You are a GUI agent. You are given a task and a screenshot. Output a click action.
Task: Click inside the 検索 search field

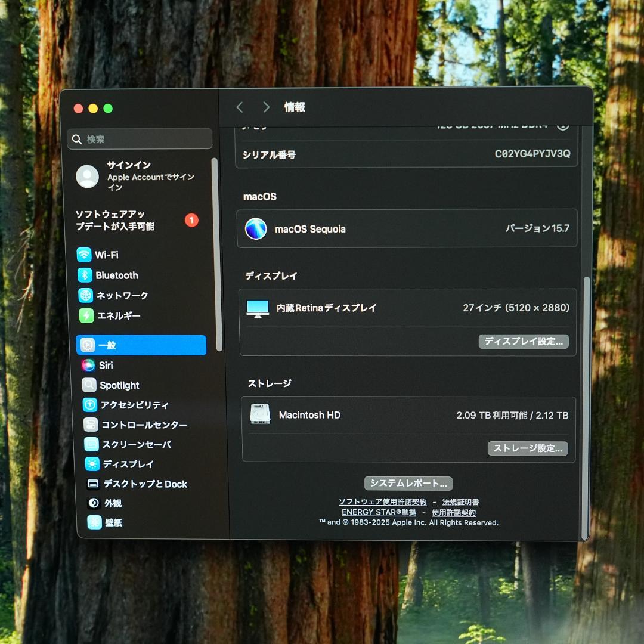click(140, 139)
